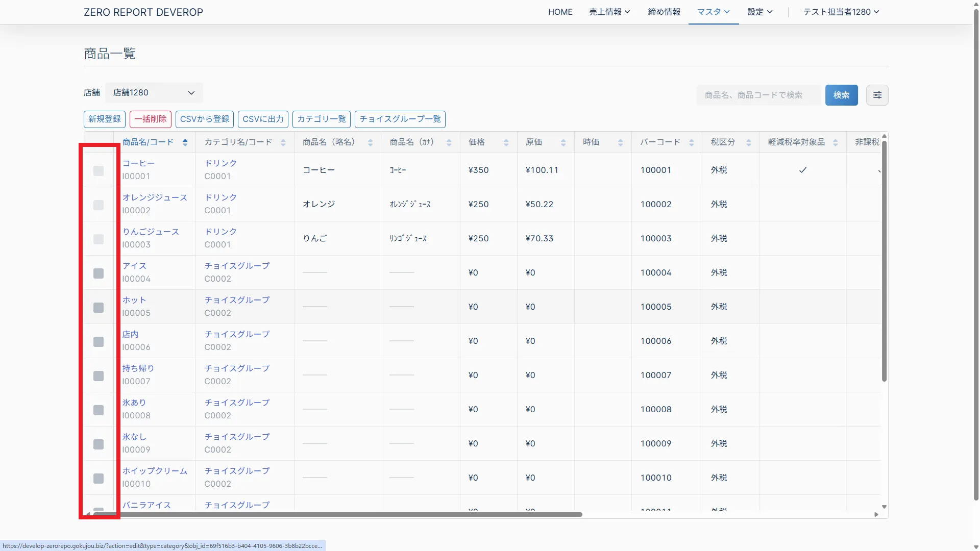This screenshot has width=980, height=551.
Task: Sort by 価格 column arrows
Action: 506,142
